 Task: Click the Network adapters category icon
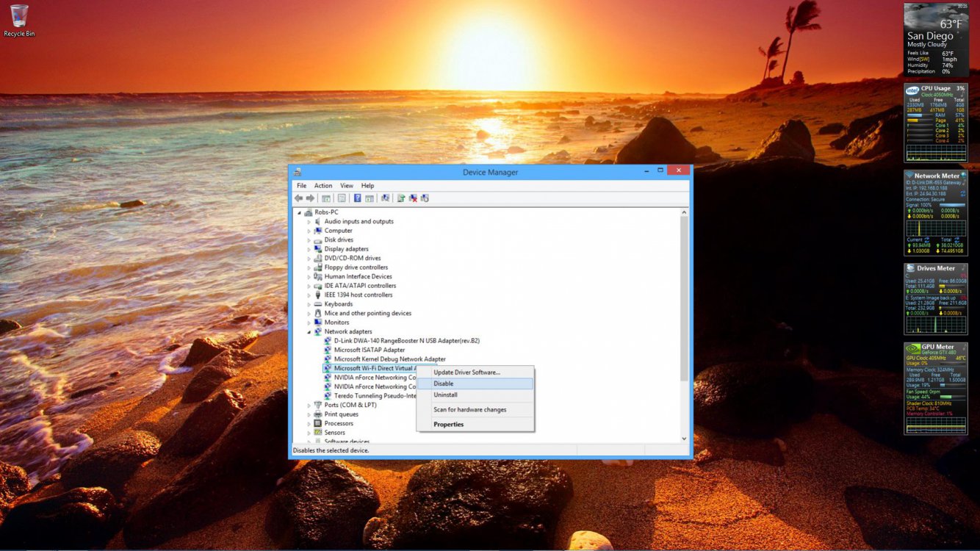318,331
